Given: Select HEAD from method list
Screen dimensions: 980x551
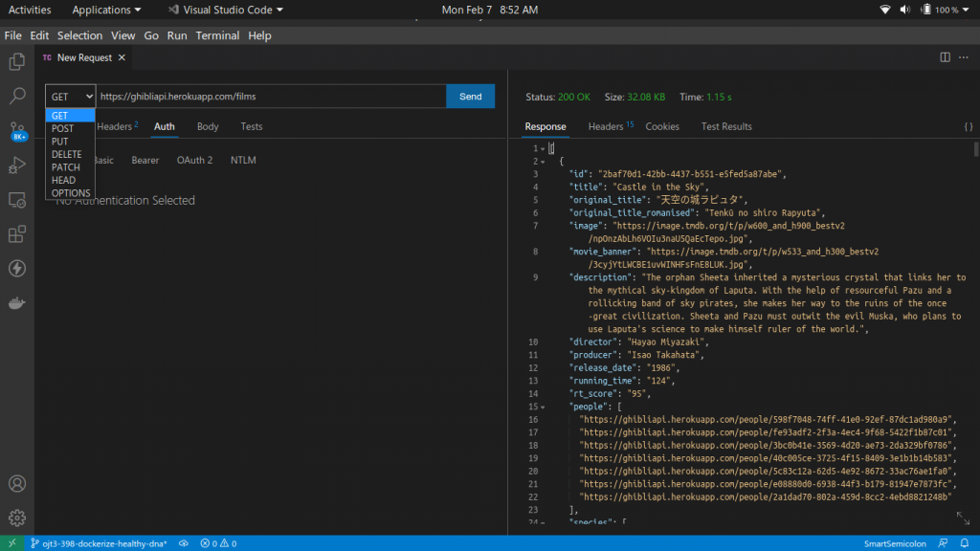Looking at the screenshot, I should tap(70, 180).
